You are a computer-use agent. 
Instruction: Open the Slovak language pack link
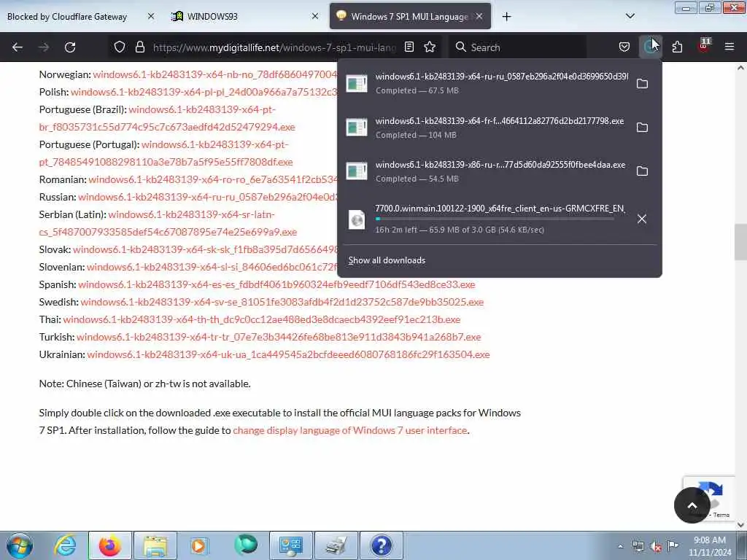[x=205, y=249]
